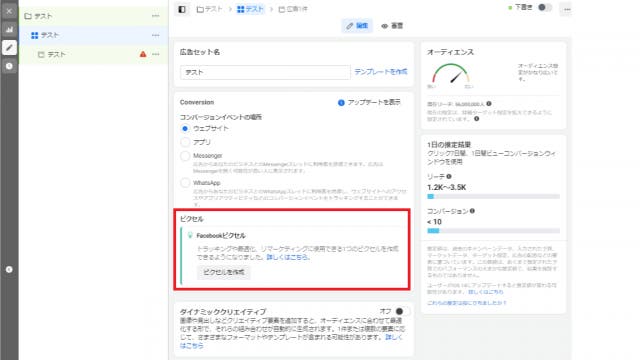Go to 広告1件 in breadcrumb
640x360 pixels.
point(293,9)
